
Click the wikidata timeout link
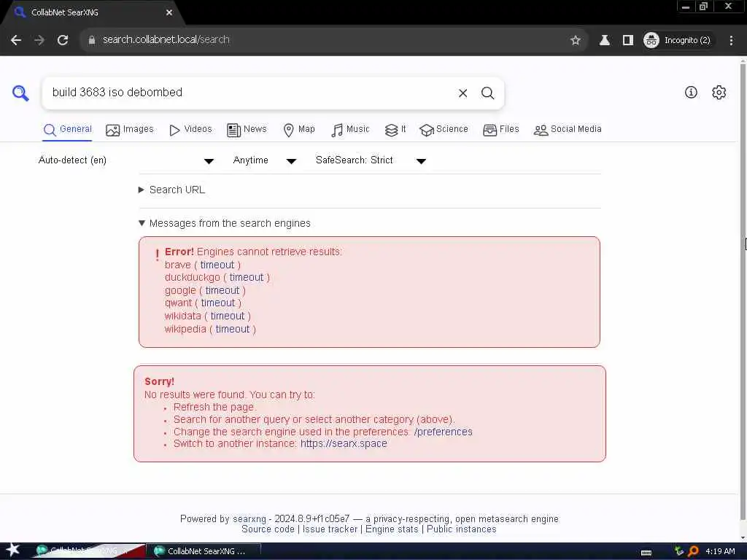(x=228, y=316)
